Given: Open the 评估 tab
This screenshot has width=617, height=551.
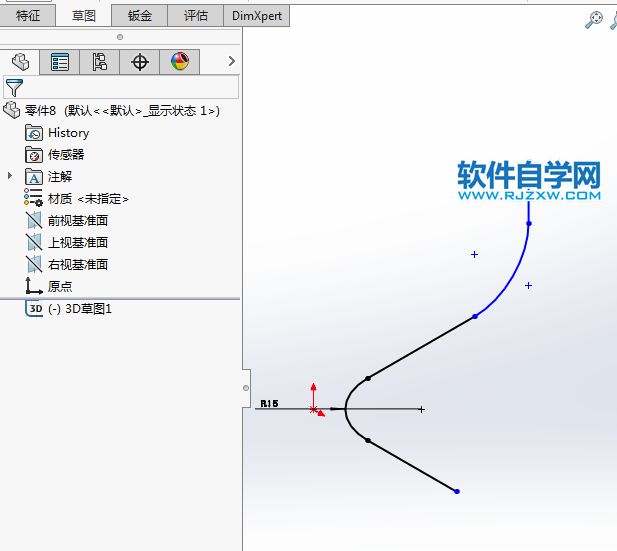Looking at the screenshot, I should click(196, 16).
